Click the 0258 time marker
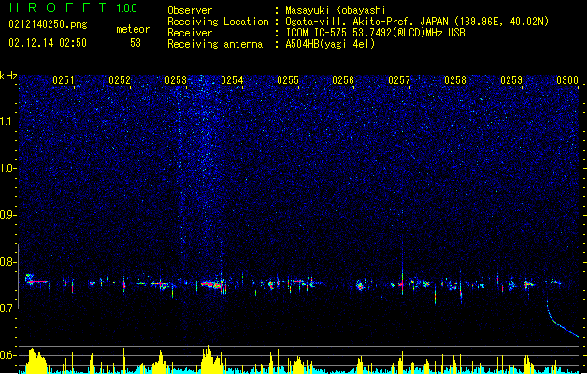This screenshot has height=374, width=588. (455, 80)
